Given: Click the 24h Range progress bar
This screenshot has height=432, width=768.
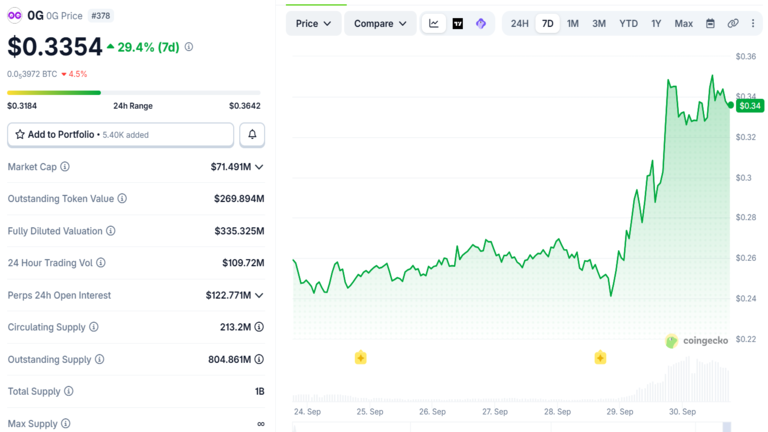Looking at the screenshot, I should tap(134, 93).
